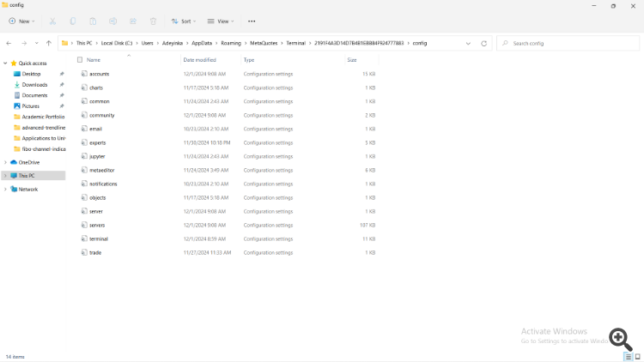Select This PC in navigation pane
This screenshot has height=362, width=644.
pyautogui.click(x=33, y=176)
